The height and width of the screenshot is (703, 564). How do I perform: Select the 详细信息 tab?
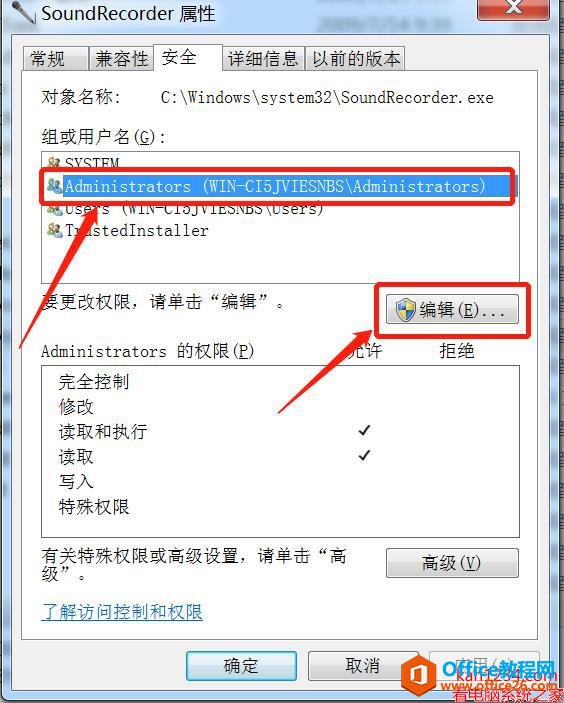[x=263, y=59]
